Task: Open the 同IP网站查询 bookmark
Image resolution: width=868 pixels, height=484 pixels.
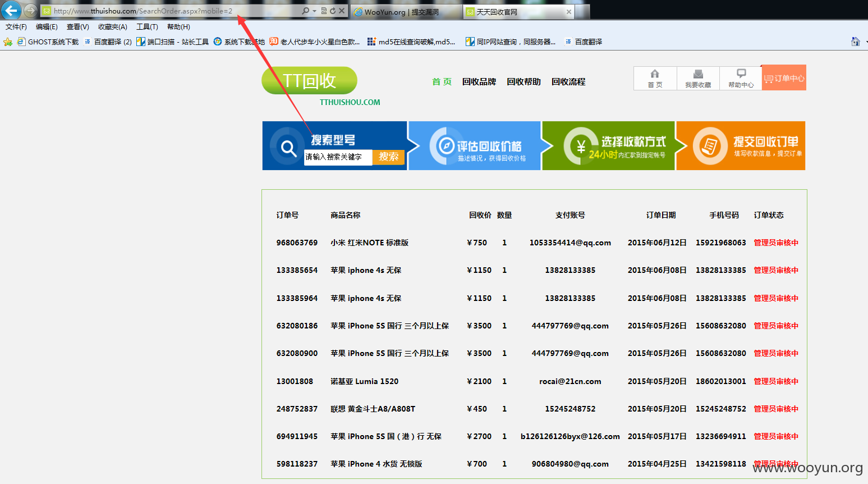Action: click(511, 42)
